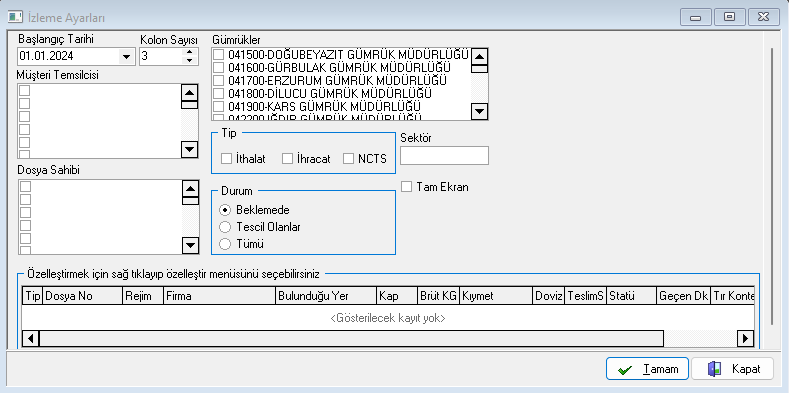Image resolution: width=790 pixels, height=393 pixels.
Task: Click the Kolon Sayısı number field
Action: click(x=161, y=56)
